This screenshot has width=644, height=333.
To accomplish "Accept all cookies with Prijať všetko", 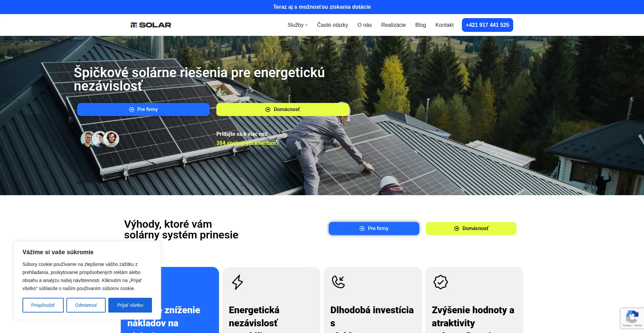I will coord(130,305).
